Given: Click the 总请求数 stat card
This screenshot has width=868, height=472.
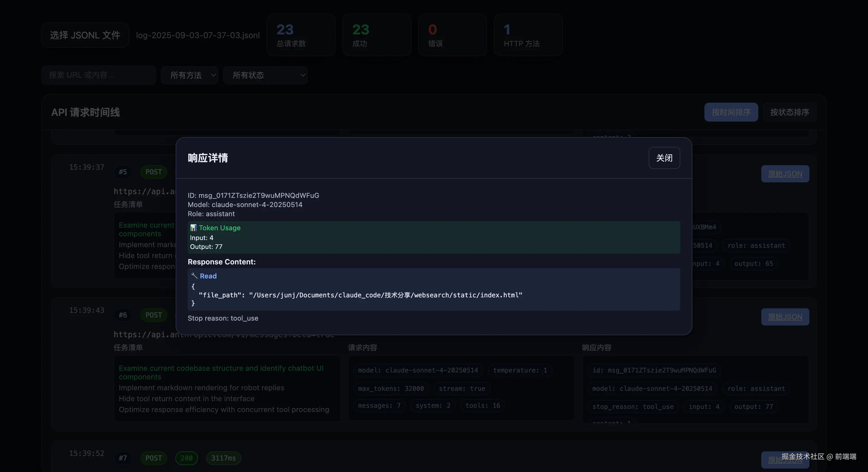Looking at the screenshot, I should tap(301, 35).
